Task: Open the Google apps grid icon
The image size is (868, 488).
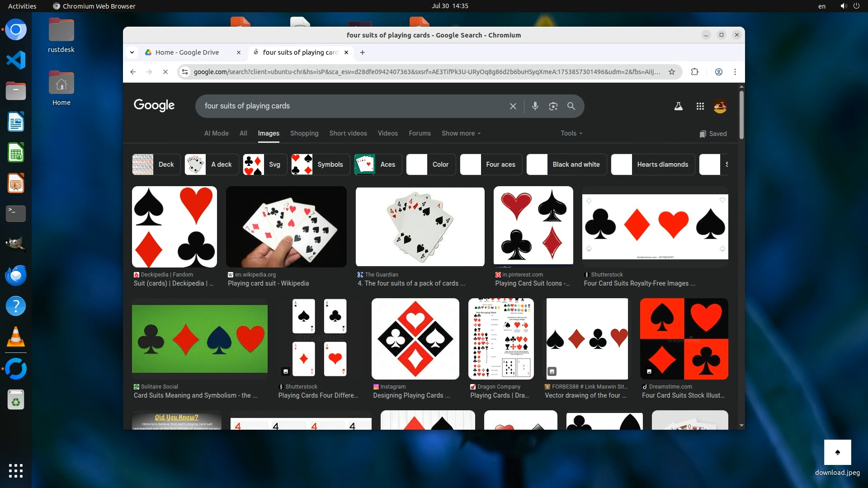Action: tap(700, 106)
